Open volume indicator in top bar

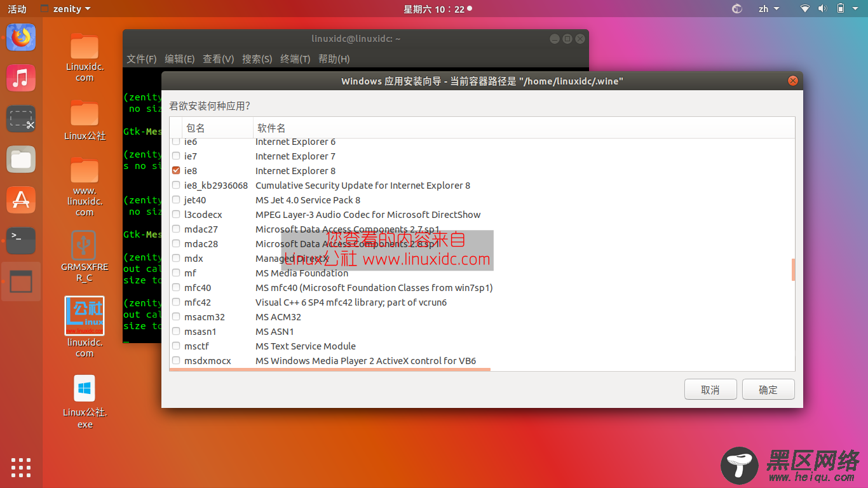(822, 9)
